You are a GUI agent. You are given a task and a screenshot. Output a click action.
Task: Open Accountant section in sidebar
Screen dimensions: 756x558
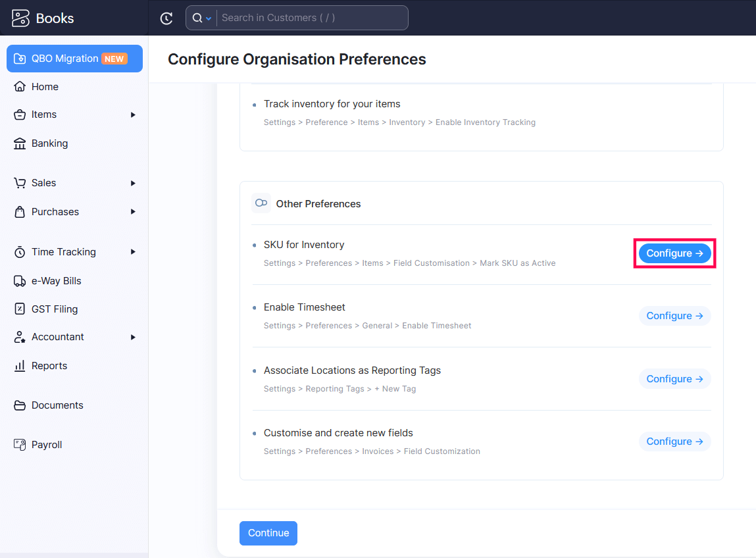tap(58, 337)
